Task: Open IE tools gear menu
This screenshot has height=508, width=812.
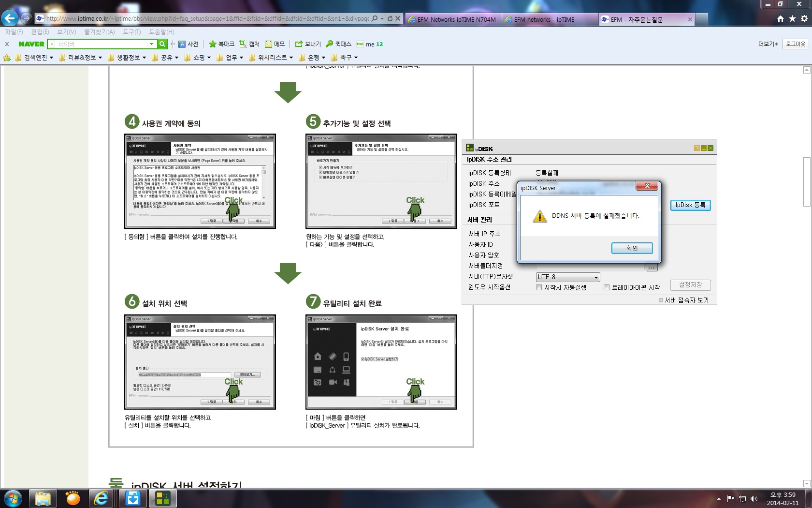Action: click(804, 18)
